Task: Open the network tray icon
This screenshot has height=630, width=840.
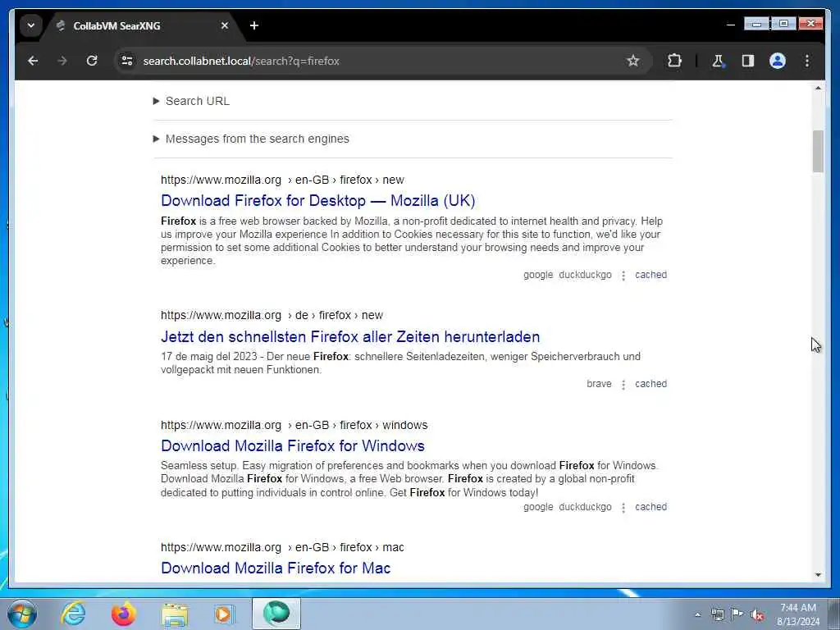Action: 717,614
